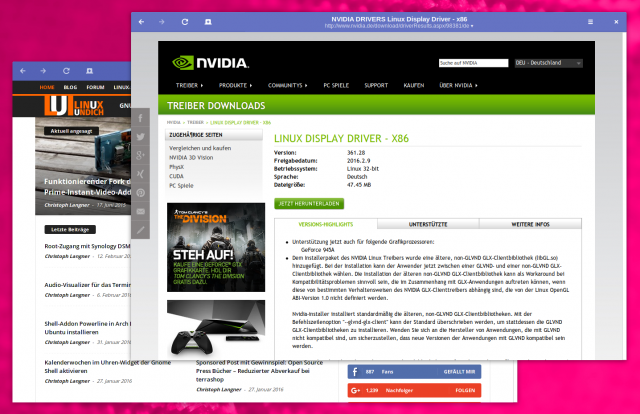640x414 pixels.
Task: Click the LINUX DISPLAY DRIVER - X86 heading
Action: 341,138
